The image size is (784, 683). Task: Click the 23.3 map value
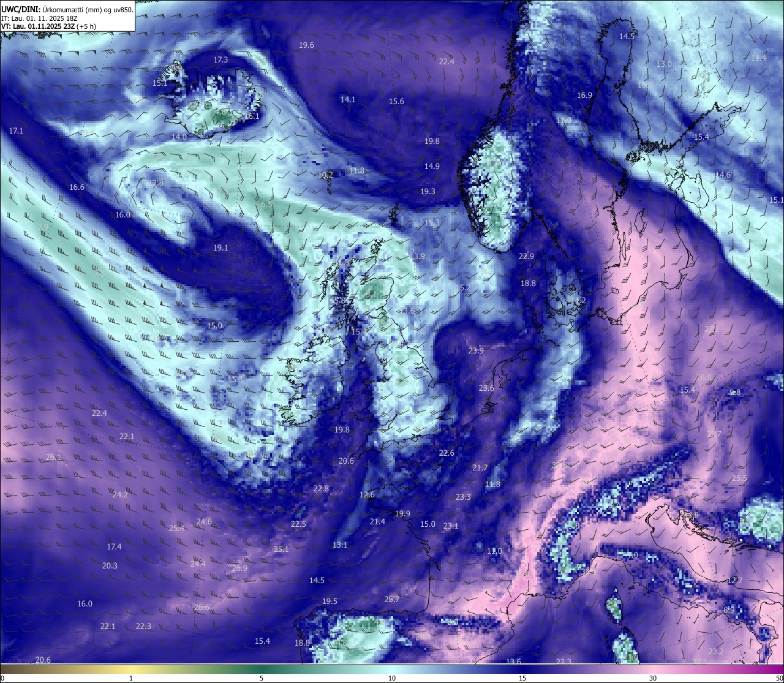tap(463, 497)
